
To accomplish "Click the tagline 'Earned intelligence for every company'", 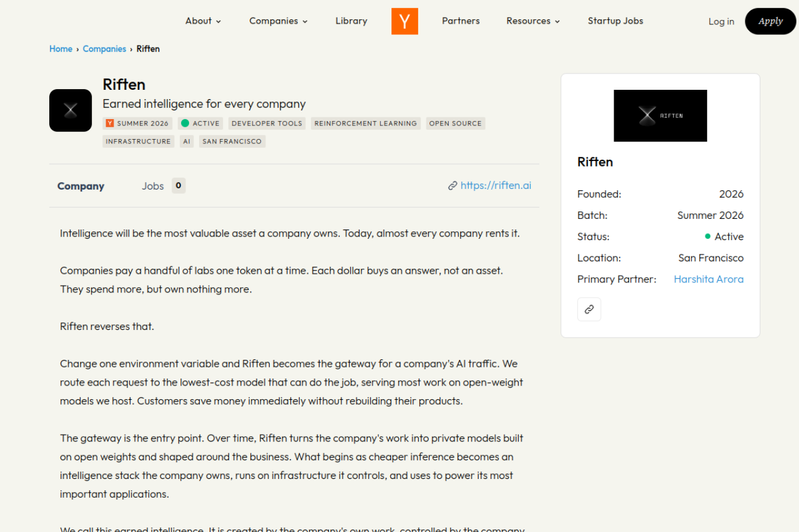I will click(x=204, y=104).
